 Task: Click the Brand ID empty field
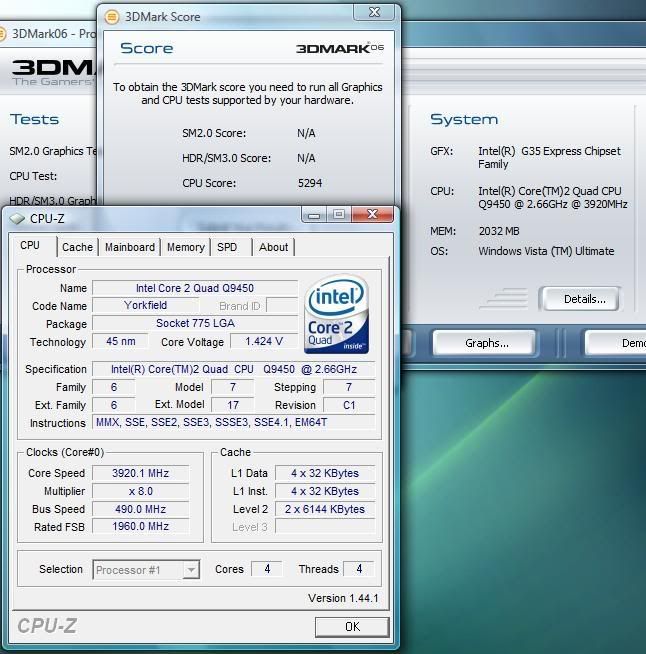coord(282,305)
